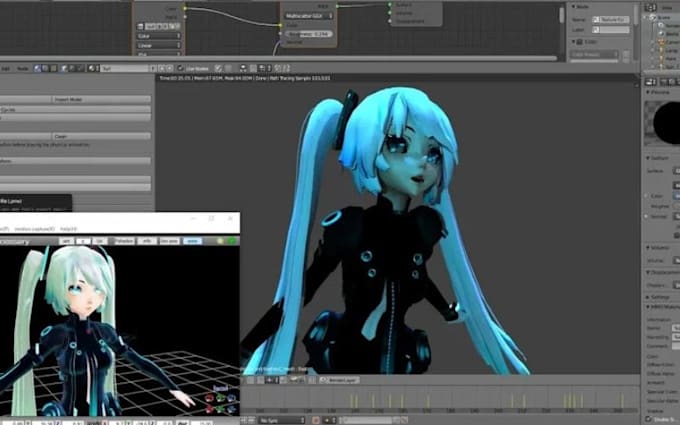Click the blue Z rotate icon in MMD window
The width and height of the screenshot is (680, 425).
pos(232,398)
